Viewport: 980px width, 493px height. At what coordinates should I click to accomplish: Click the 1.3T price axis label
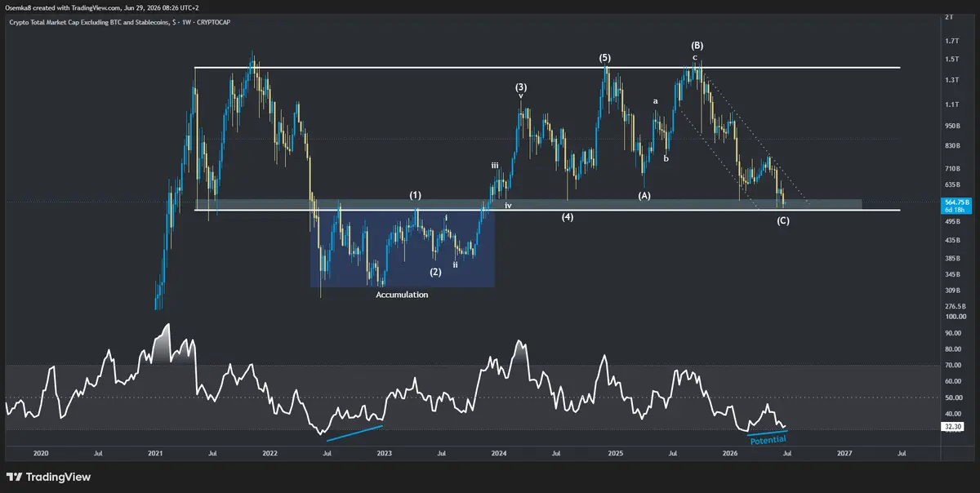click(x=951, y=80)
